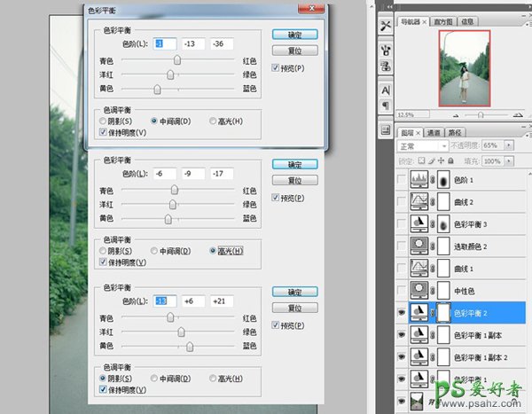Click the navigator zoom slider handle
This screenshot has height=414, width=532.
click(x=480, y=114)
